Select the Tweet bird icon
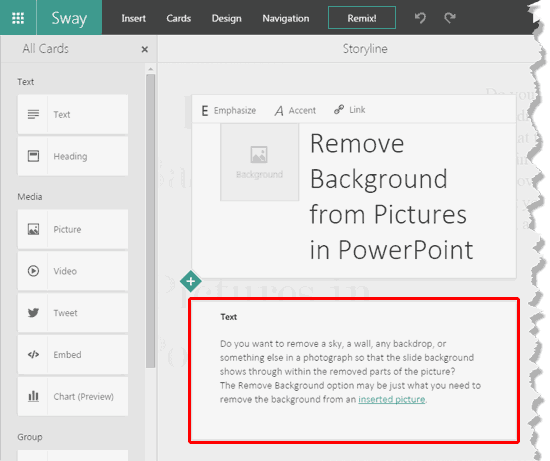Viewport: 550px width, 461px height. click(33, 313)
